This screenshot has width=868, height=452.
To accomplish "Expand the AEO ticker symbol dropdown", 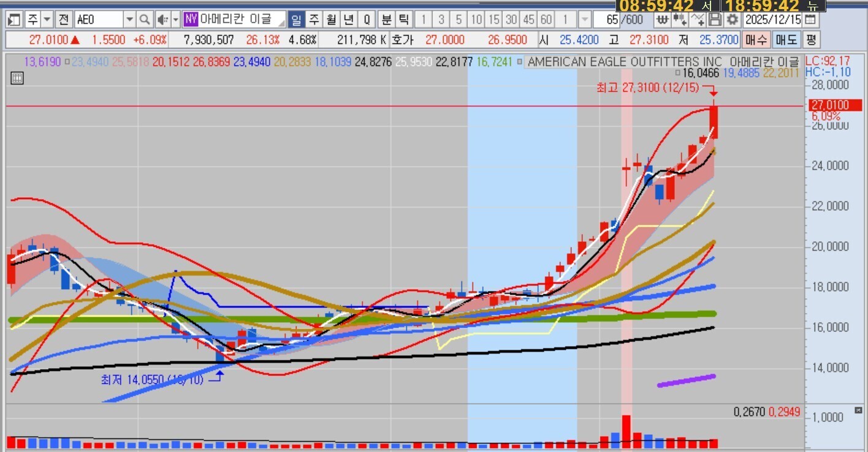I will [129, 20].
